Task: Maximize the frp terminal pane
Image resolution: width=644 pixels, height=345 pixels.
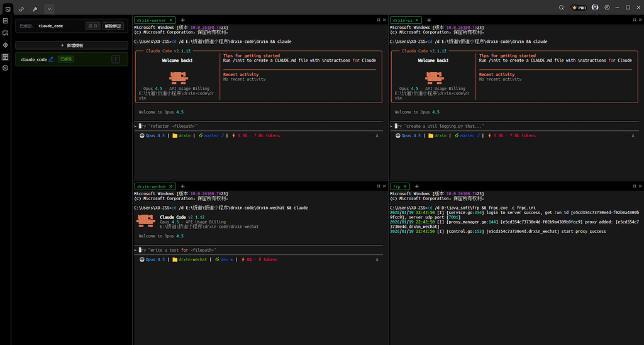Action: click(x=635, y=186)
